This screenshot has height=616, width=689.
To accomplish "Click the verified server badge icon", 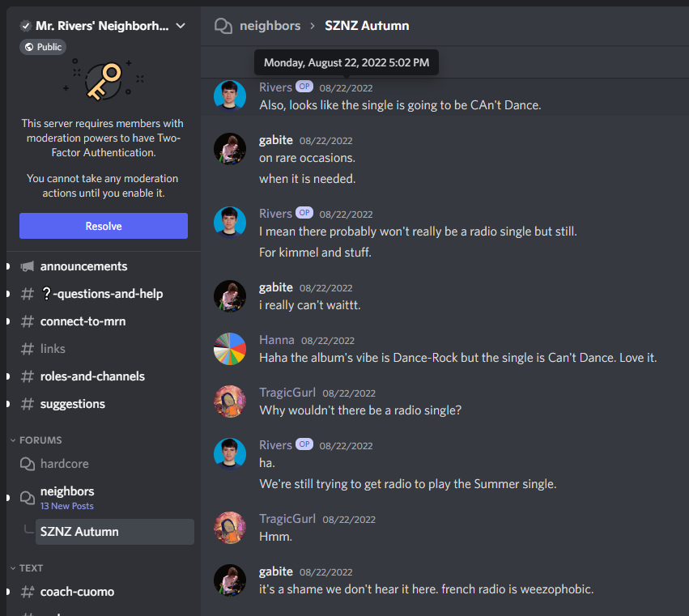I will [x=26, y=26].
